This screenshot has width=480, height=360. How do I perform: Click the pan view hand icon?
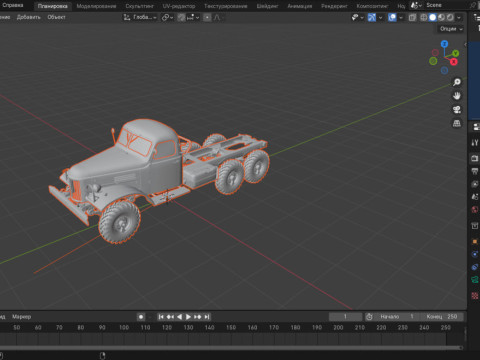point(457,96)
